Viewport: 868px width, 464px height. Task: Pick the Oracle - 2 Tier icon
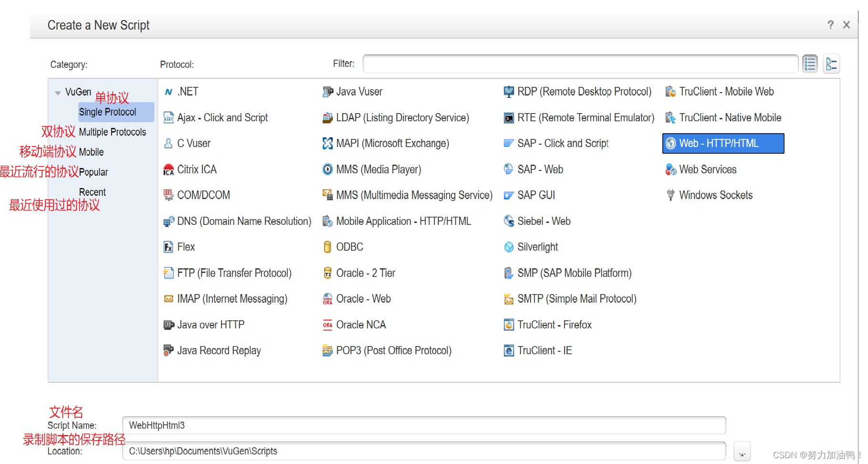pos(327,273)
